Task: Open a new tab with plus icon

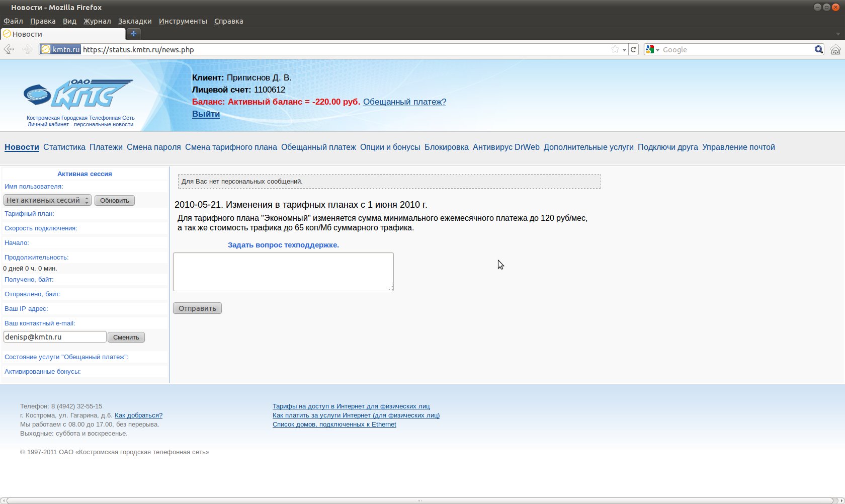Action: pos(133,34)
